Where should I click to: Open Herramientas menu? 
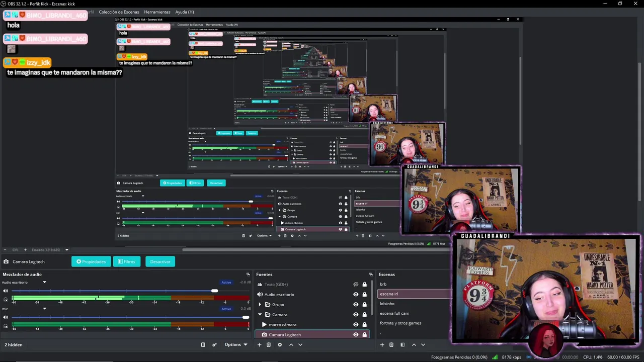tap(157, 12)
